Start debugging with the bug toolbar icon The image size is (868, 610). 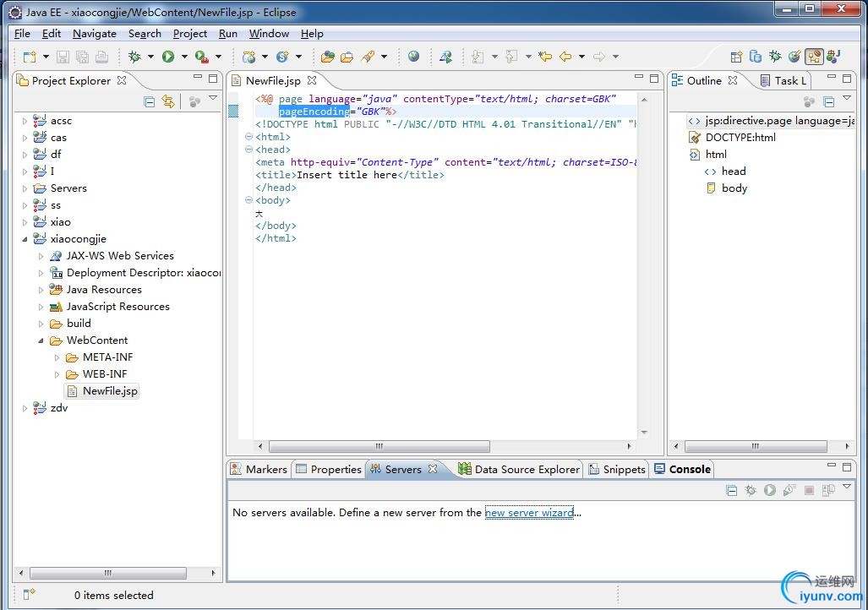coord(134,57)
